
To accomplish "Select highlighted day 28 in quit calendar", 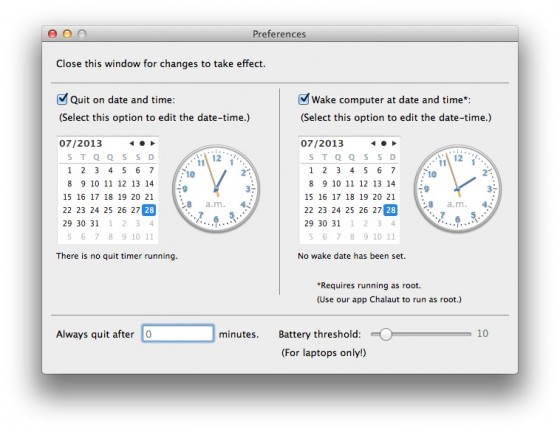I will (149, 210).
